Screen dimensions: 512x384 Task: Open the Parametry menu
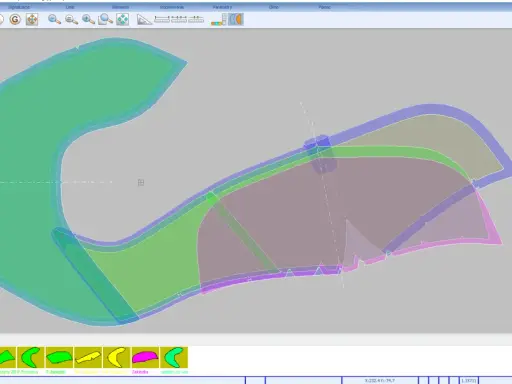(222, 7)
